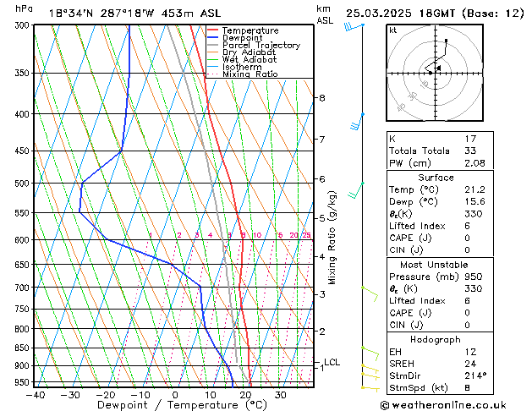Click the surface Temp value 21.2

tap(474, 189)
